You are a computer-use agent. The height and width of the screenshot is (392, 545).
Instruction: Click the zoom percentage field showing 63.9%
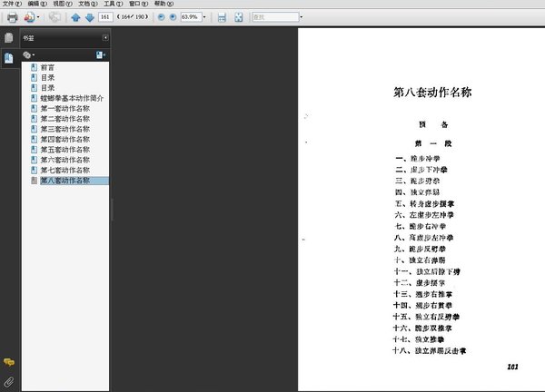(x=191, y=16)
